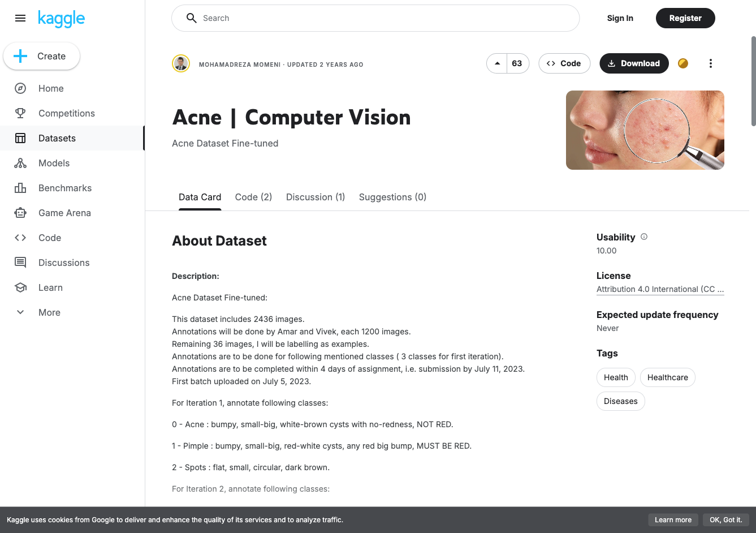Click the gold medal icon near Download
This screenshot has width=756, height=533.
[682, 63]
